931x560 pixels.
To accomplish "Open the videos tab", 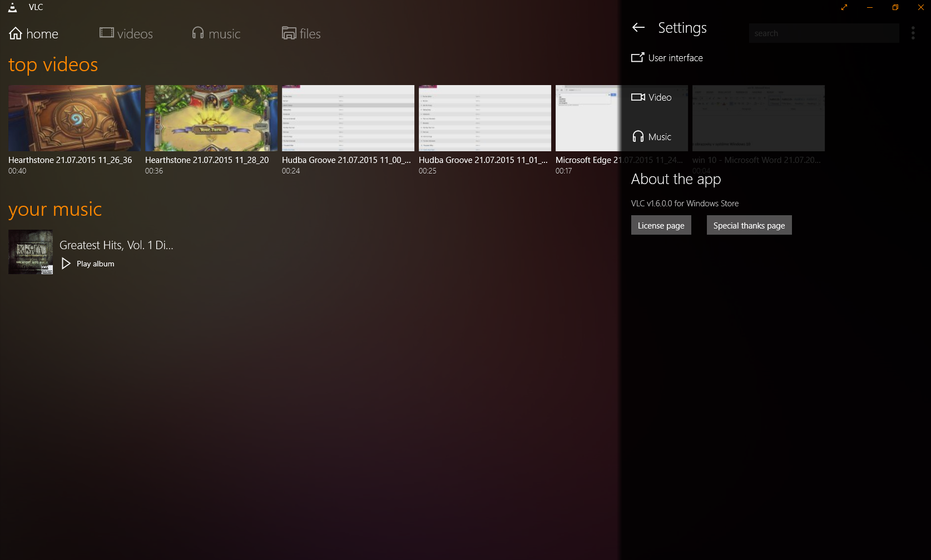I will [x=126, y=34].
